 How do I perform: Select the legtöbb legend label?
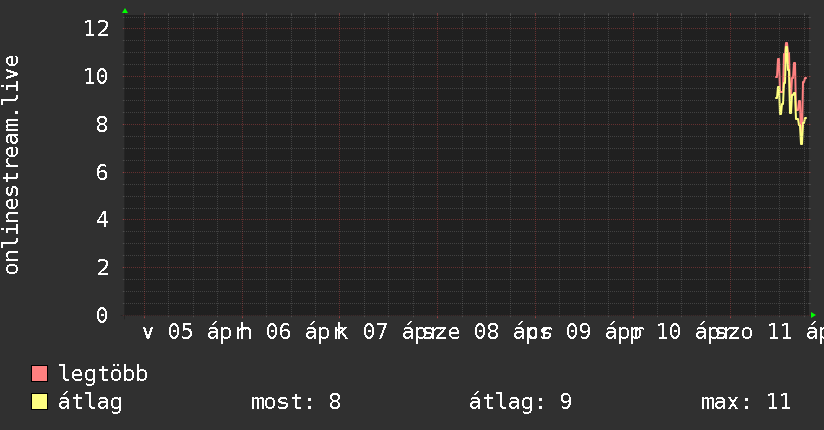103,374
